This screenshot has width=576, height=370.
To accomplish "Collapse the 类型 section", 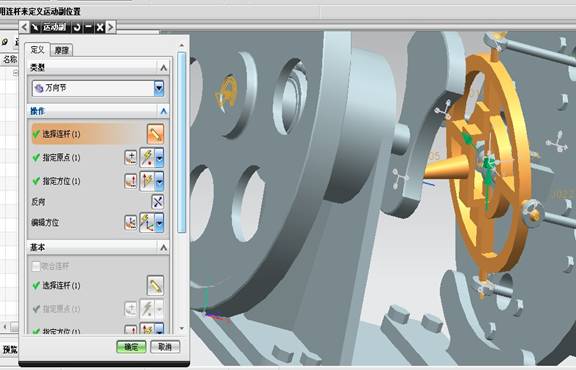I will (x=163, y=68).
